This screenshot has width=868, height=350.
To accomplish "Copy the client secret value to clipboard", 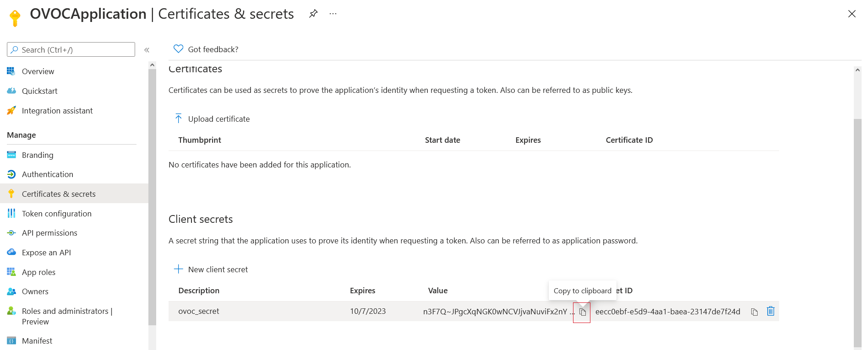I will 582,312.
